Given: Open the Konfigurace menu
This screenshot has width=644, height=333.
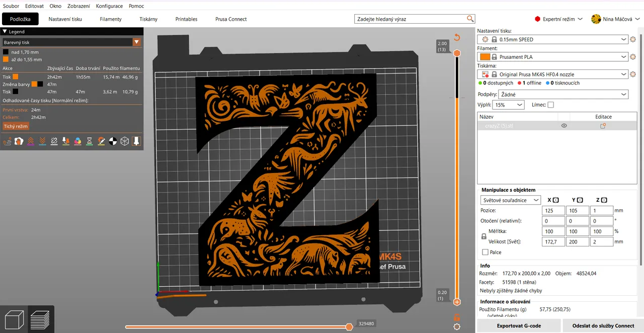Looking at the screenshot, I should click(x=109, y=6).
